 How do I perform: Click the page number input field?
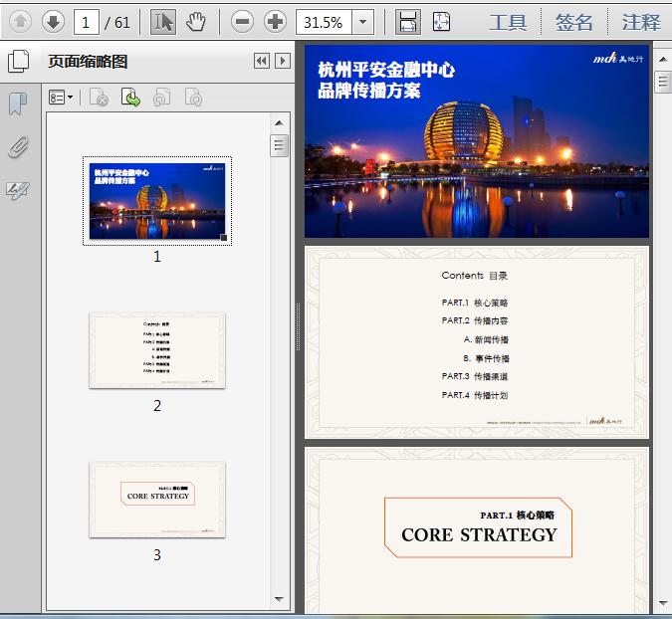[x=87, y=22]
